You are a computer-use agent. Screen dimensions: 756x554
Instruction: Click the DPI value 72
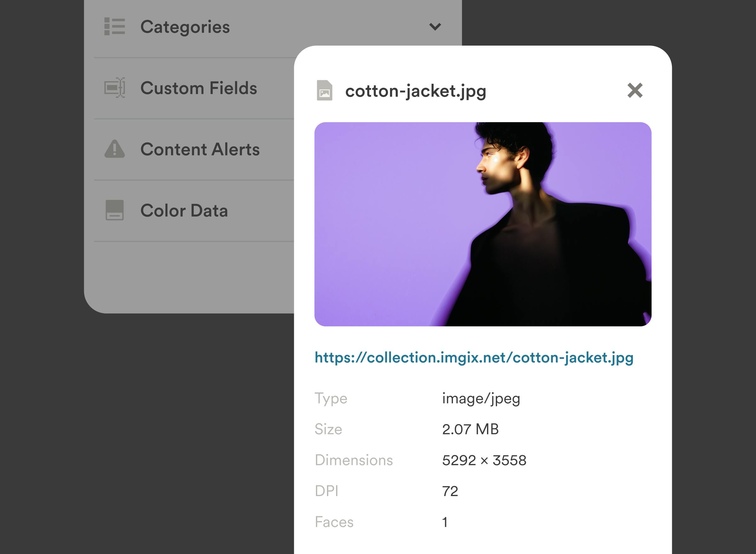pyautogui.click(x=450, y=491)
